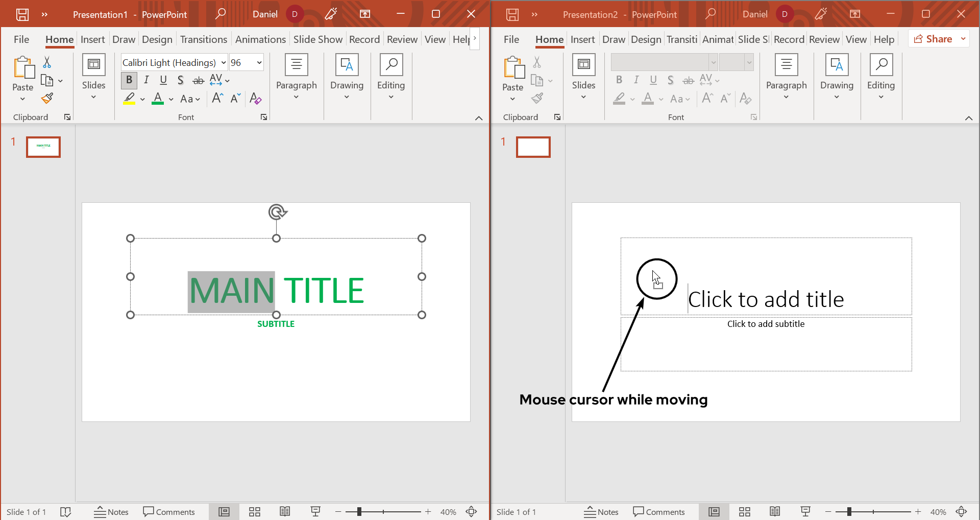Image resolution: width=980 pixels, height=520 pixels.
Task: Open the font name dropdown Calibri Light
Action: coord(224,63)
